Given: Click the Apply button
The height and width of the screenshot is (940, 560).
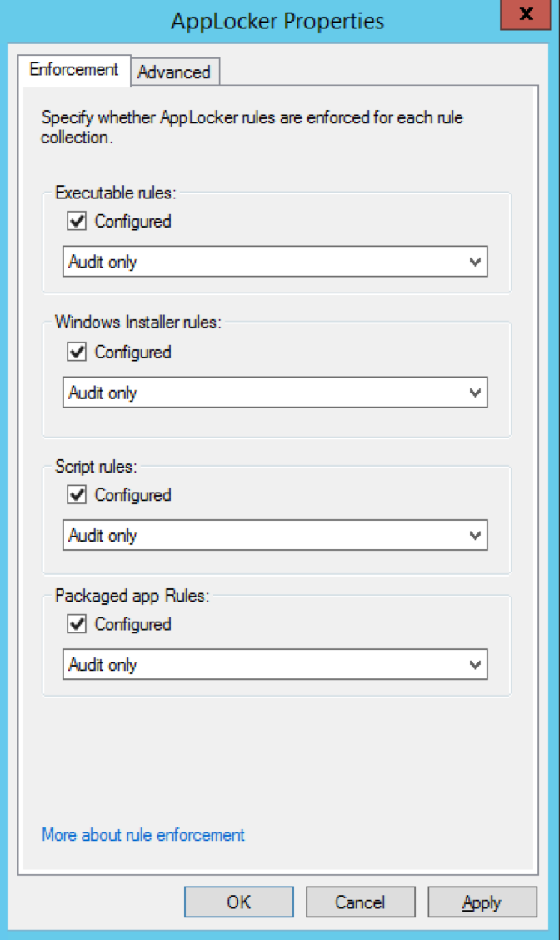Looking at the screenshot, I should [x=482, y=902].
